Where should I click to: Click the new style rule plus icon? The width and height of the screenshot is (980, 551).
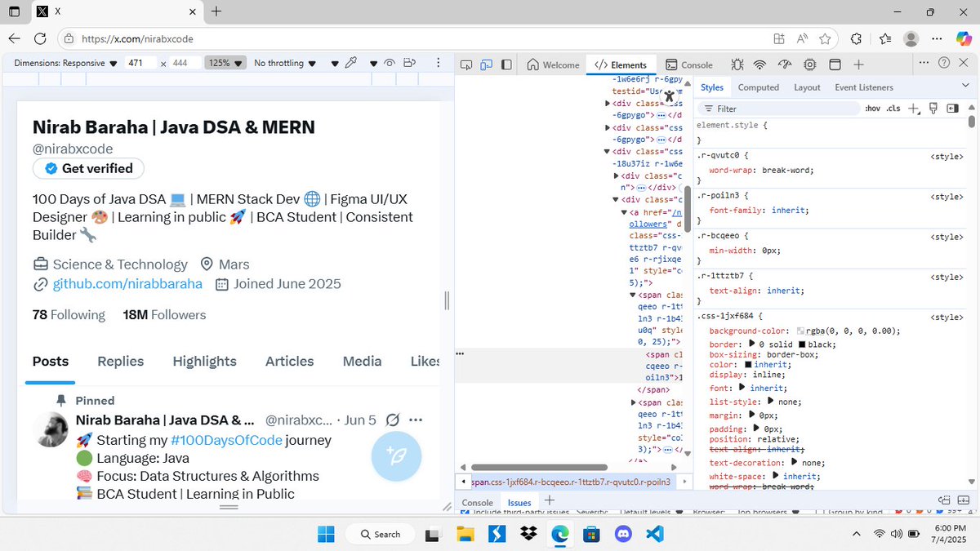pos(914,109)
